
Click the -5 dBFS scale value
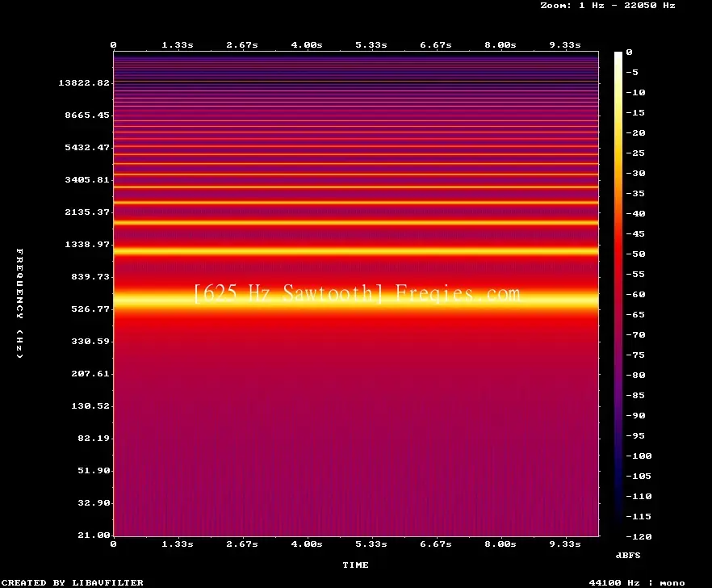click(632, 72)
